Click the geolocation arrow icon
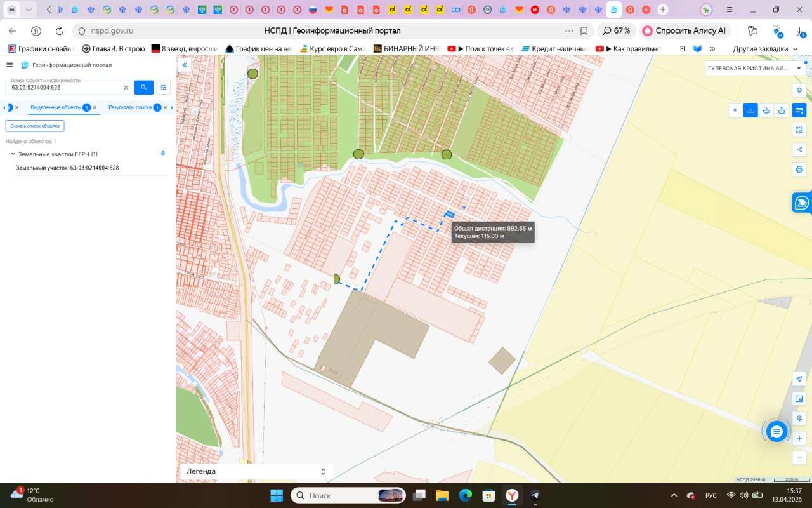Image resolution: width=812 pixels, height=508 pixels. 799,378
